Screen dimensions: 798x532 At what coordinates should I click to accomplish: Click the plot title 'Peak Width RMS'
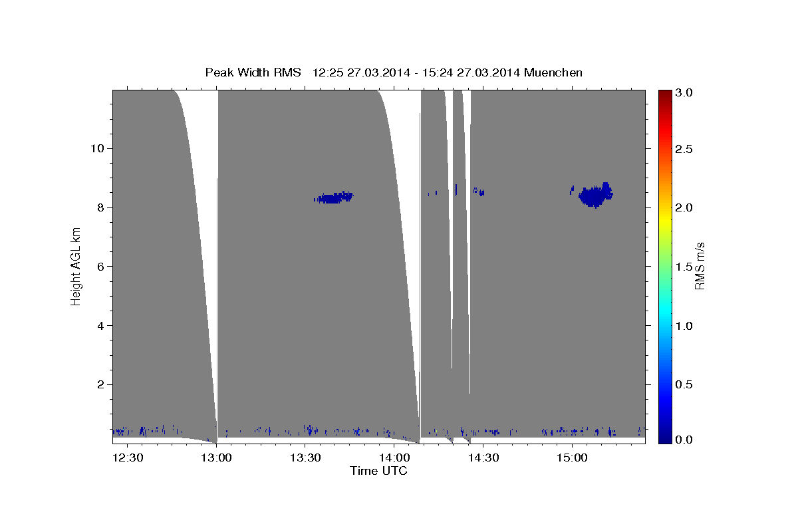click(253, 72)
